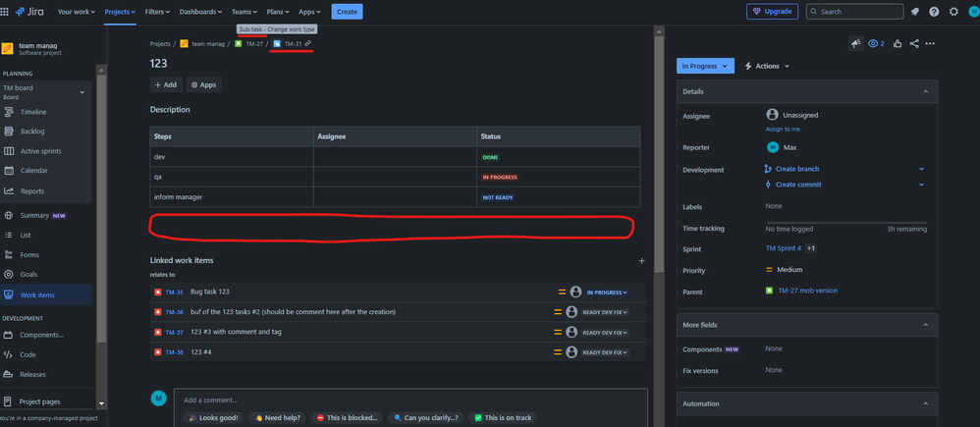Open the Your work menu
This screenshot has width=980, height=427.
tap(77, 11)
